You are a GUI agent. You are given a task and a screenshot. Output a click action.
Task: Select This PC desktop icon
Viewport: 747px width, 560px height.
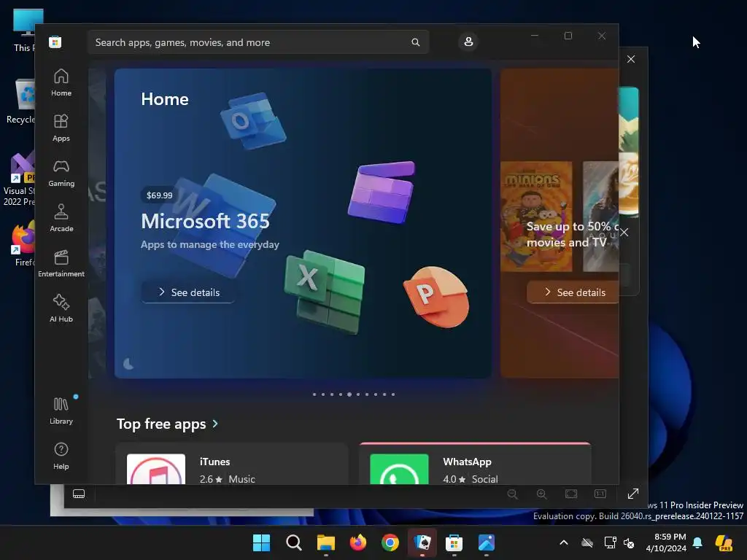pos(24,31)
